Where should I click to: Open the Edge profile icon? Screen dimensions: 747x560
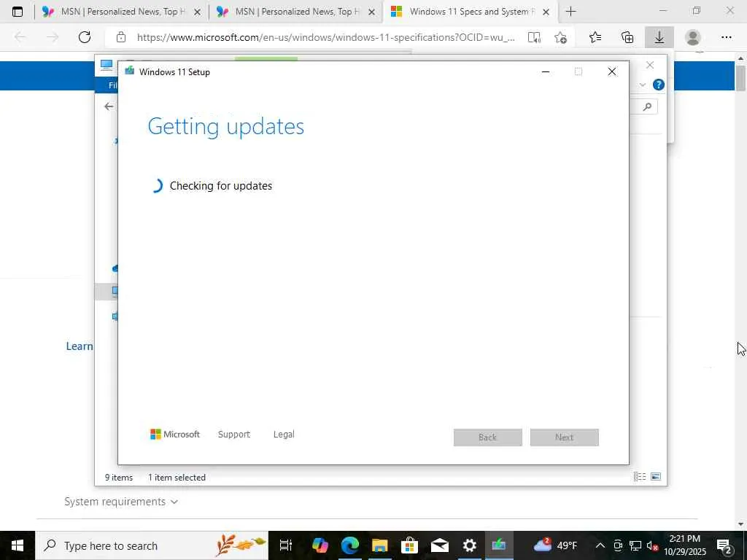click(693, 37)
